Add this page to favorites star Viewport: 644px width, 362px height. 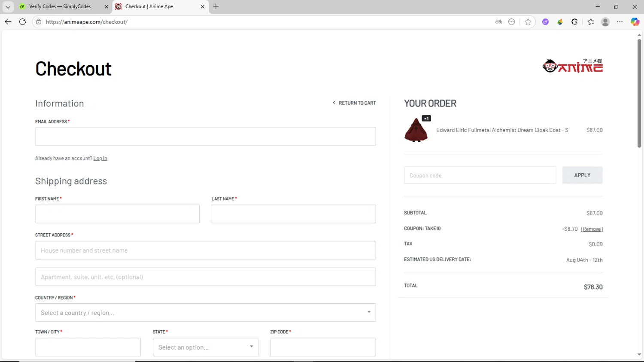click(x=528, y=22)
